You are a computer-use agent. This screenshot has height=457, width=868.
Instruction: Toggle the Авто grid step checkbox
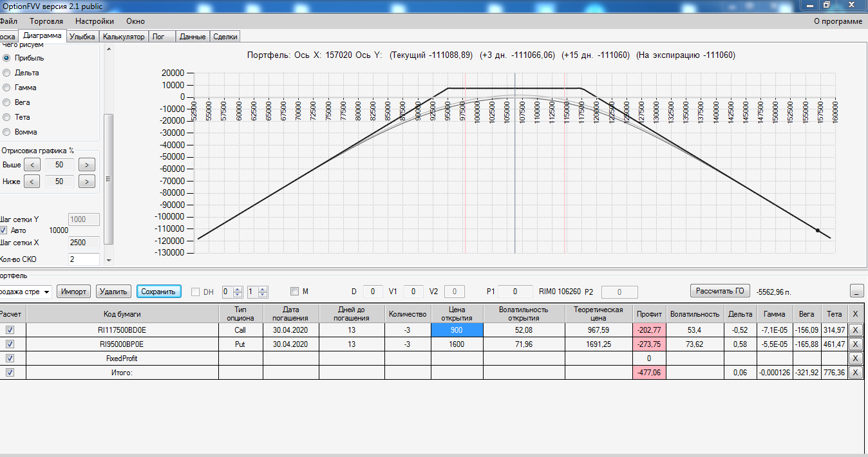tap(4, 230)
